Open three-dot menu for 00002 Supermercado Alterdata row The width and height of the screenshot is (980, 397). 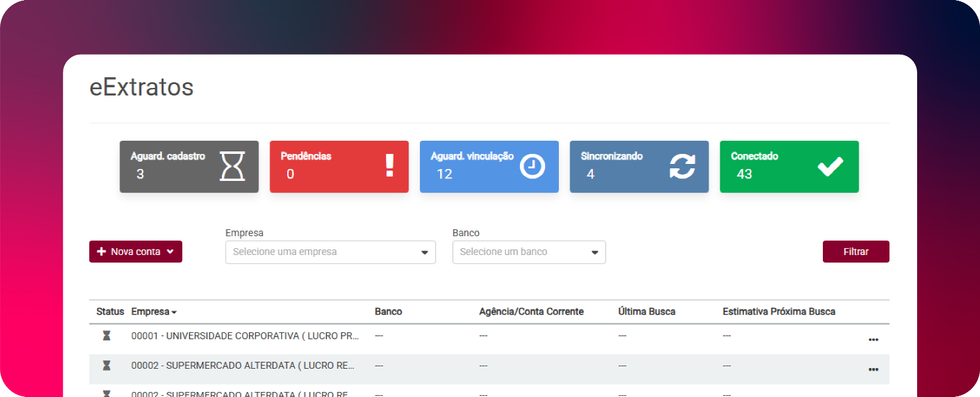pyautogui.click(x=873, y=369)
